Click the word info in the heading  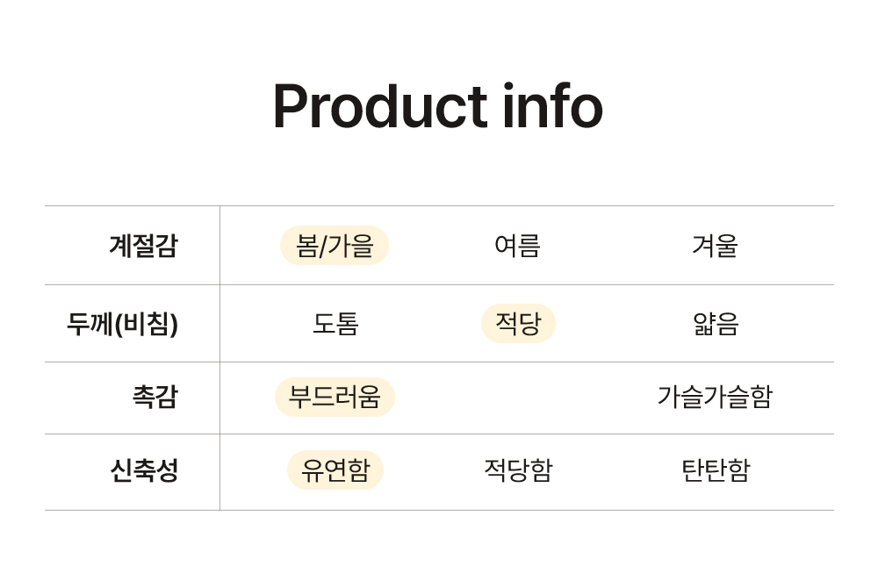(x=552, y=107)
